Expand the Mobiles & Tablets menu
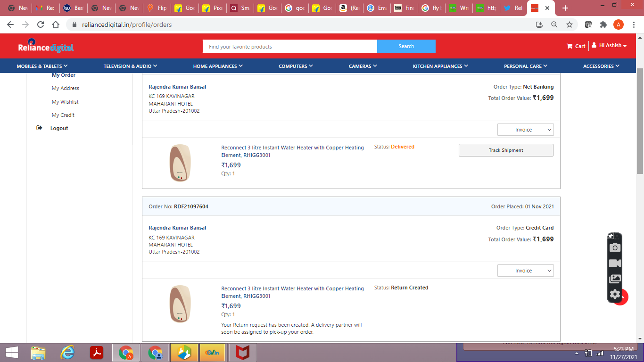This screenshot has width=644, height=362. pyautogui.click(x=42, y=66)
